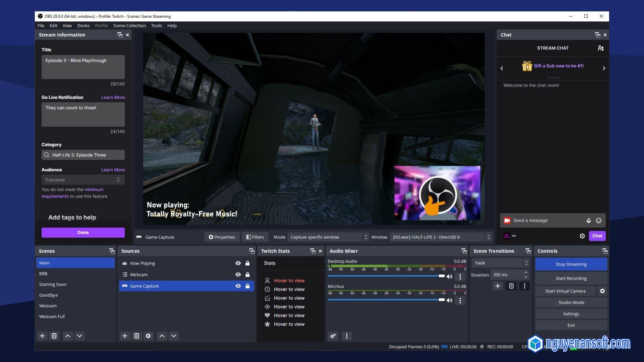The height and width of the screenshot is (362, 644).
Task: Click Start Recording button
Action: point(571,278)
